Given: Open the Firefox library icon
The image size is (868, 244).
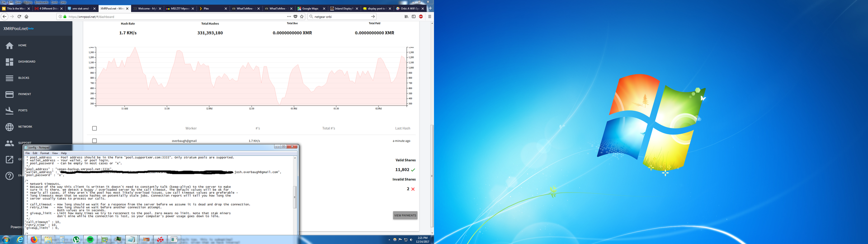Looking at the screenshot, I should (x=406, y=16).
